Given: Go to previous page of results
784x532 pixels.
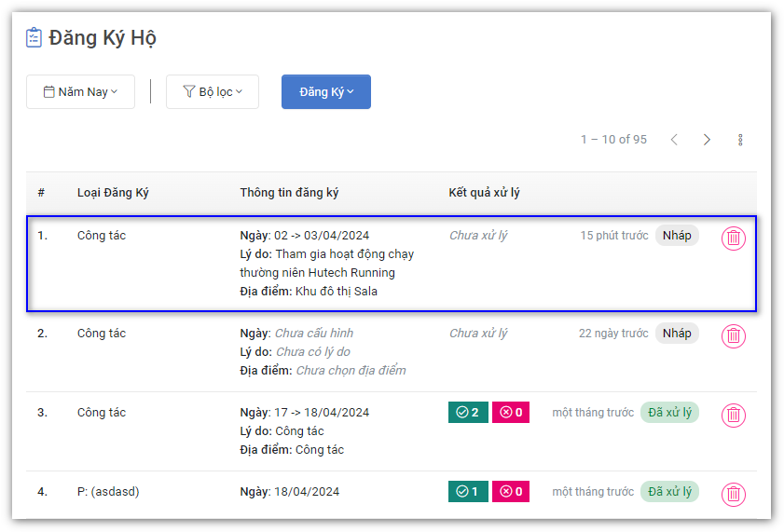Looking at the screenshot, I should pyautogui.click(x=674, y=140).
